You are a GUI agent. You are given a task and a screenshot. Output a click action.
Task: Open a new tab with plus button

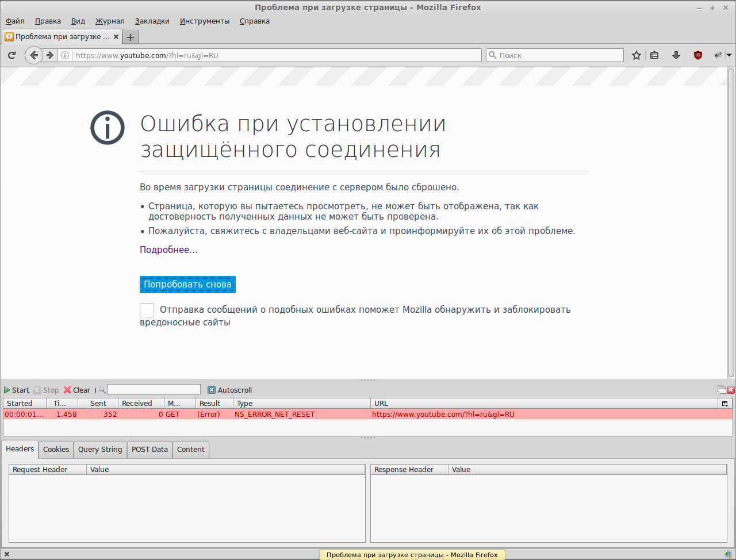tap(131, 37)
